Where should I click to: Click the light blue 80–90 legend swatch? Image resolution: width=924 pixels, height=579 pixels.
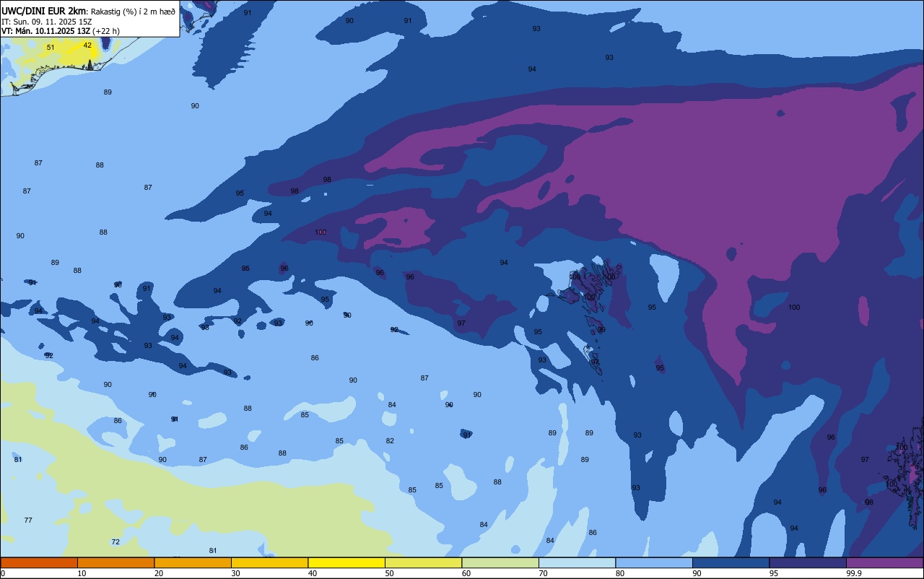coord(654,562)
